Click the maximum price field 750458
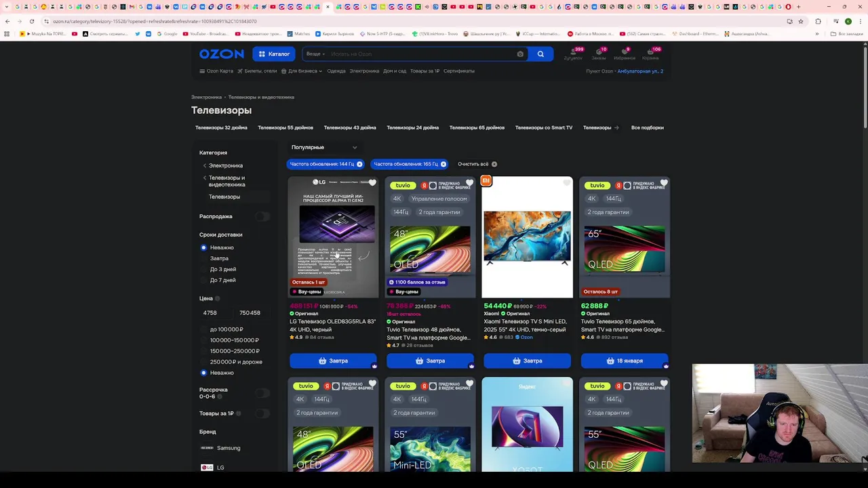This screenshot has width=868, height=488. 251,313
